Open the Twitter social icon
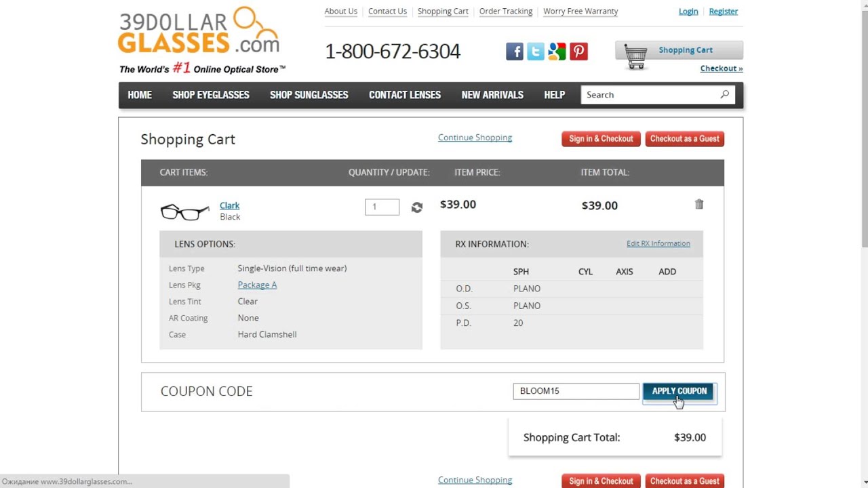The height and width of the screenshot is (488, 868). (x=536, y=52)
